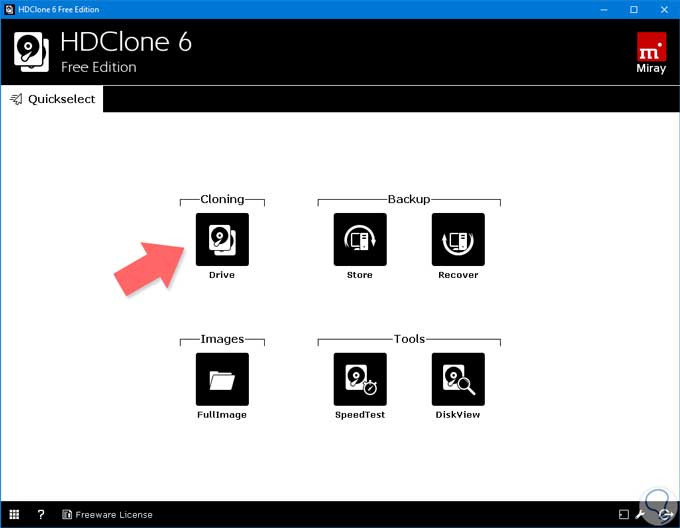The image size is (680, 528).
Task: Click the HDClone 6 header logo icon
Action: (x=31, y=52)
